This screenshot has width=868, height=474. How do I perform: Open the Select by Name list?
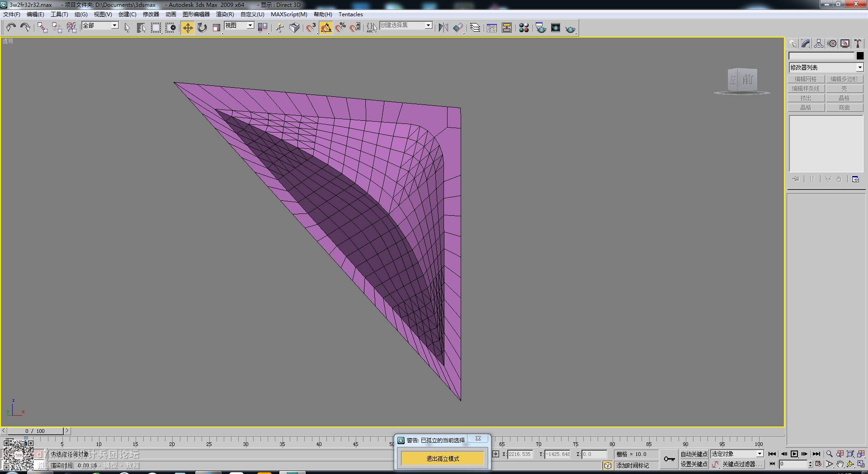(x=141, y=28)
